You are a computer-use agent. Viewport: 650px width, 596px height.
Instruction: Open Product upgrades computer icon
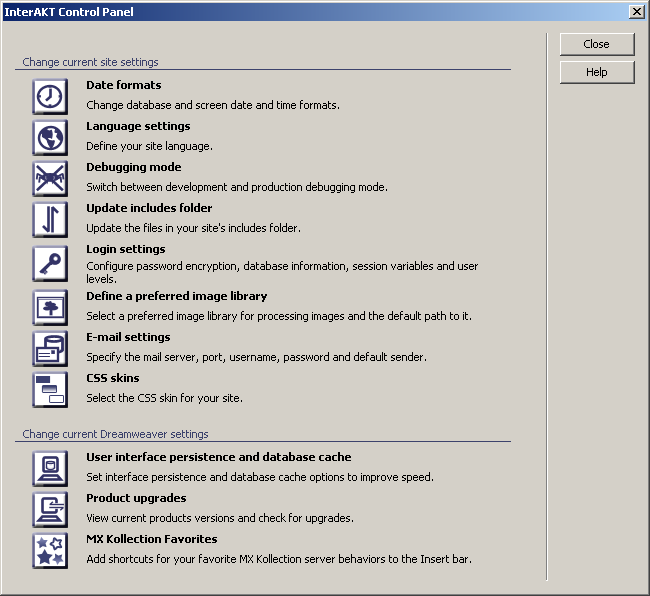point(49,509)
